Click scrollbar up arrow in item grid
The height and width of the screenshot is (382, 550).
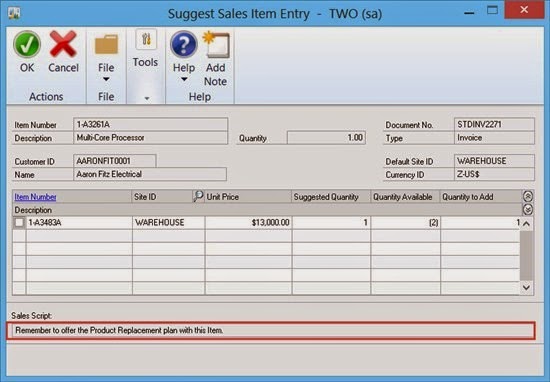[526, 223]
